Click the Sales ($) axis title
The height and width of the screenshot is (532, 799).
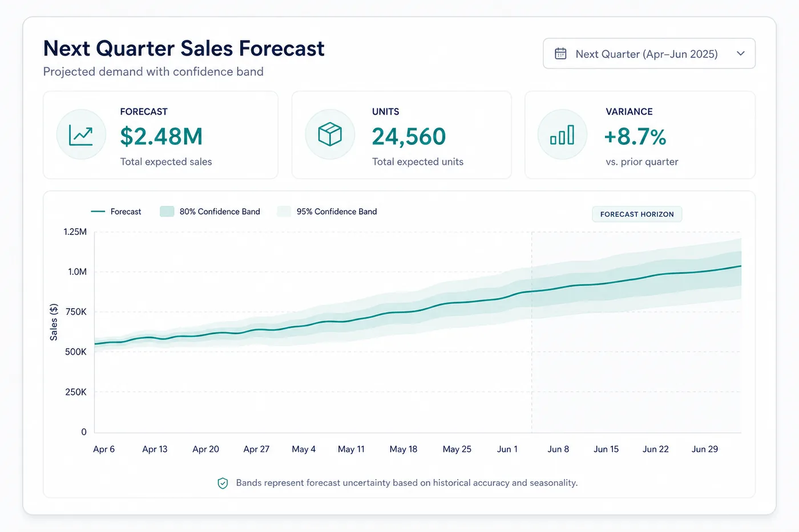tap(54, 322)
